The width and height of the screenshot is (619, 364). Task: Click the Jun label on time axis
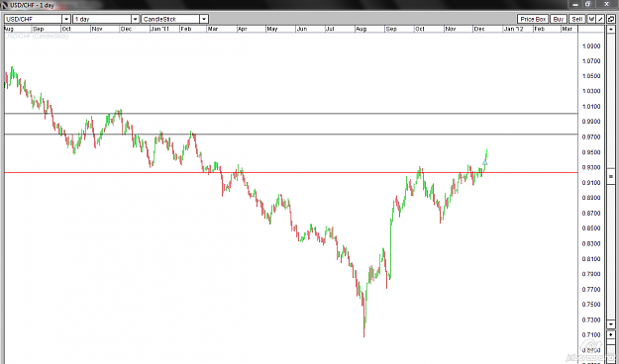pos(302,29)
